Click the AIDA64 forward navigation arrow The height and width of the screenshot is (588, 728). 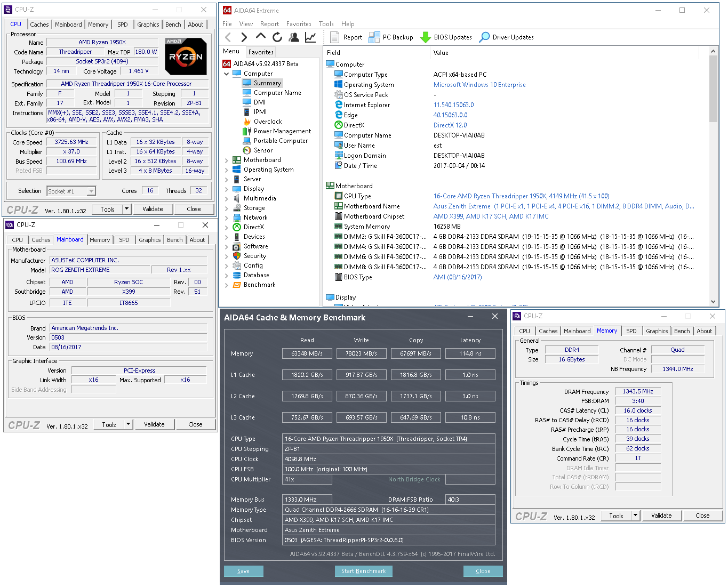244,37
